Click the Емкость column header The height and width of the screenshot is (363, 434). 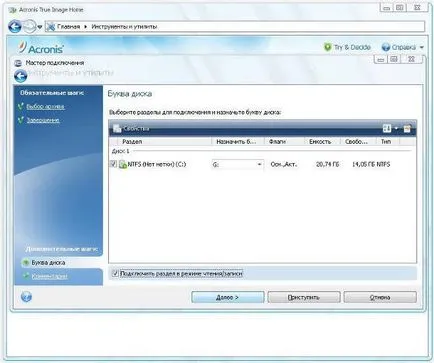tap(323, 142)
